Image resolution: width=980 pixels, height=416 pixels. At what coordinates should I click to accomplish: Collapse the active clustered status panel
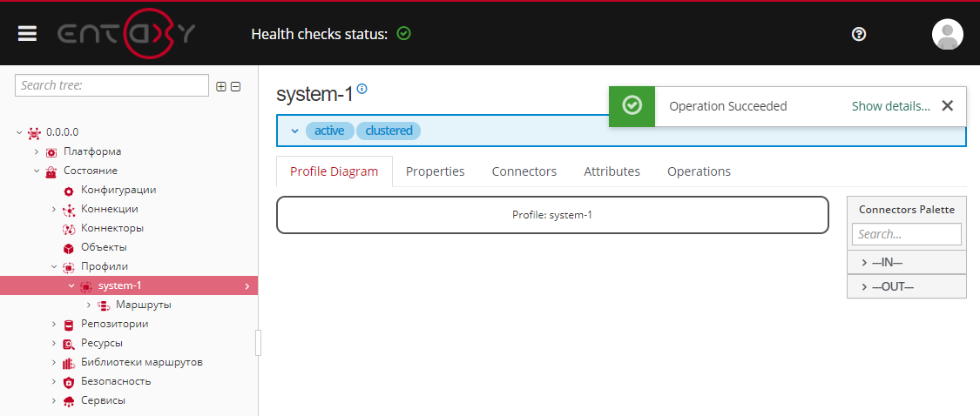pyautogui.click(x=294, y=131)
